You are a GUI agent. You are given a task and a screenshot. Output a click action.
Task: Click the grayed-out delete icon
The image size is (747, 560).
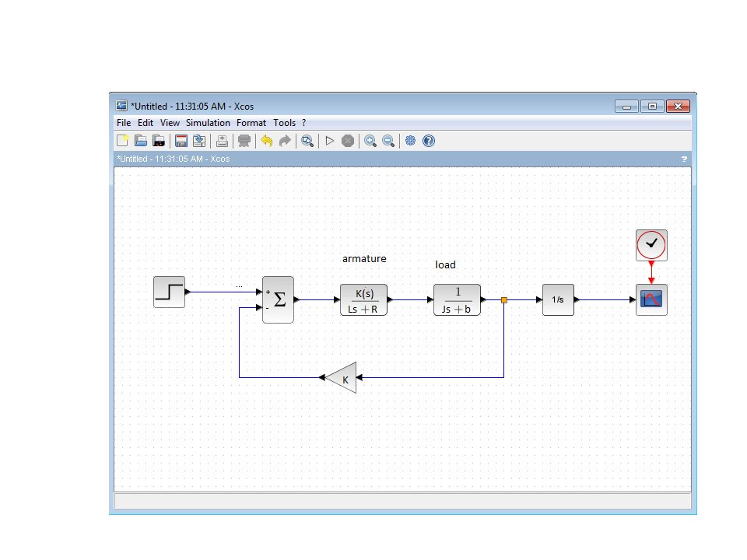[244, 141]
